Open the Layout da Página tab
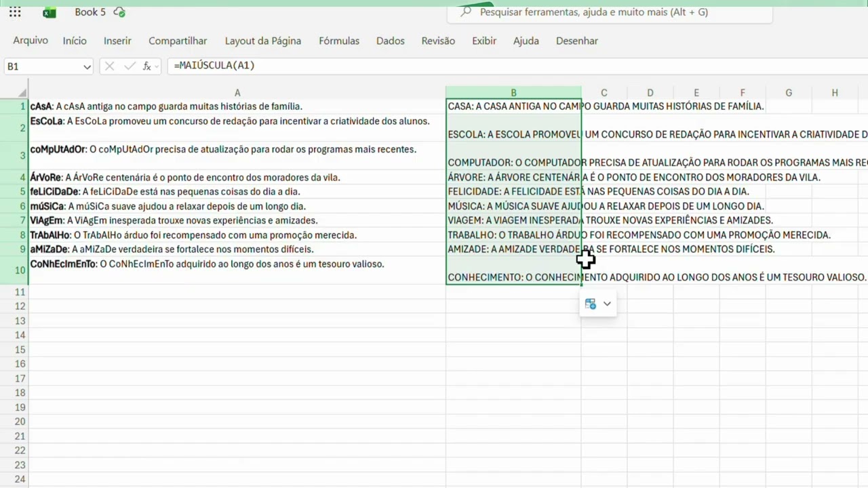This screenshot has width=868, height=488. click(263, 41)
